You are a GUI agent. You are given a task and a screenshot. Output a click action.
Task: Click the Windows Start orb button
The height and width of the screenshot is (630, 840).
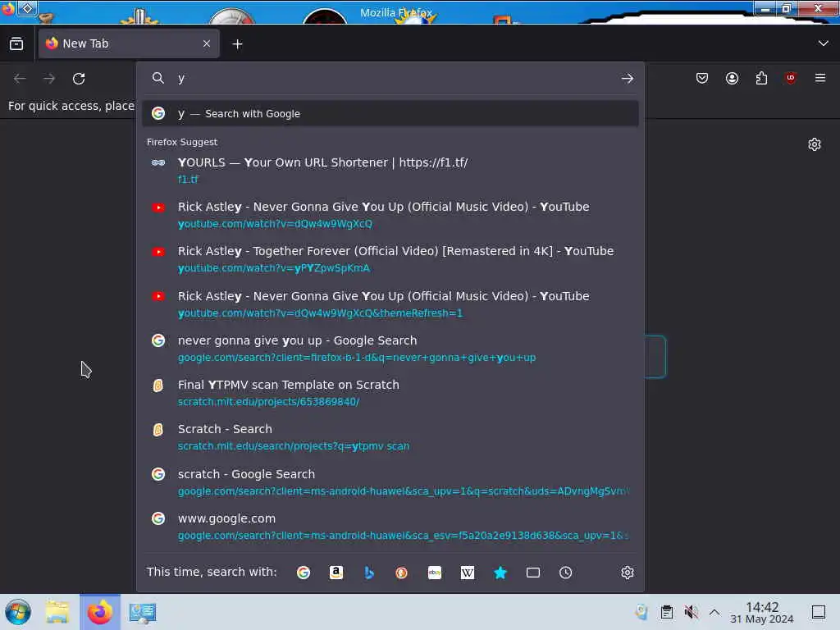[x=18, y=612]
